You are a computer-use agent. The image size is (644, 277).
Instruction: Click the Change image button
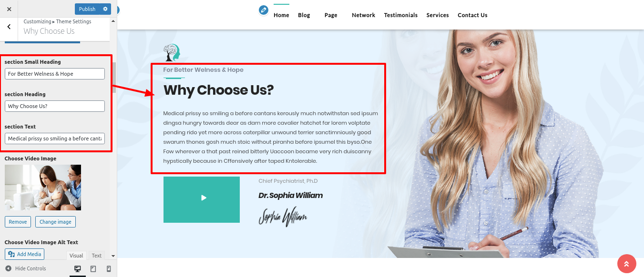[x=55, y=222]
